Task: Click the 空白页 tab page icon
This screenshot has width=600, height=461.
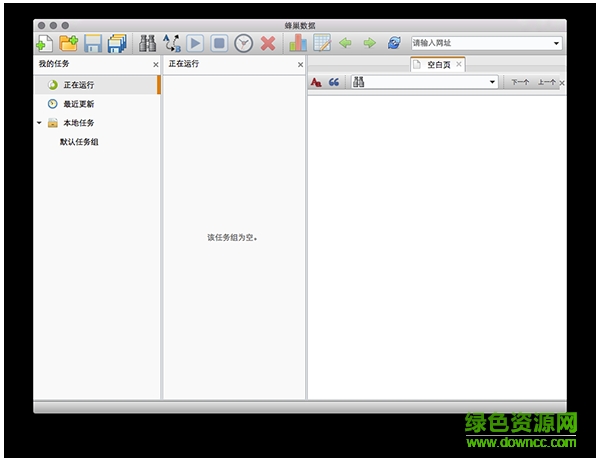Action: [x=417, y=64]
